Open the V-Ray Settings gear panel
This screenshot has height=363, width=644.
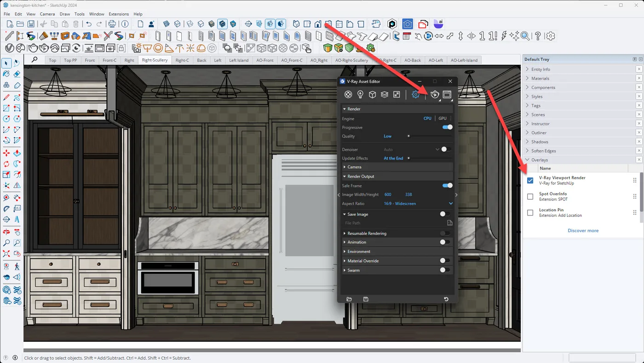click(415, 94)
